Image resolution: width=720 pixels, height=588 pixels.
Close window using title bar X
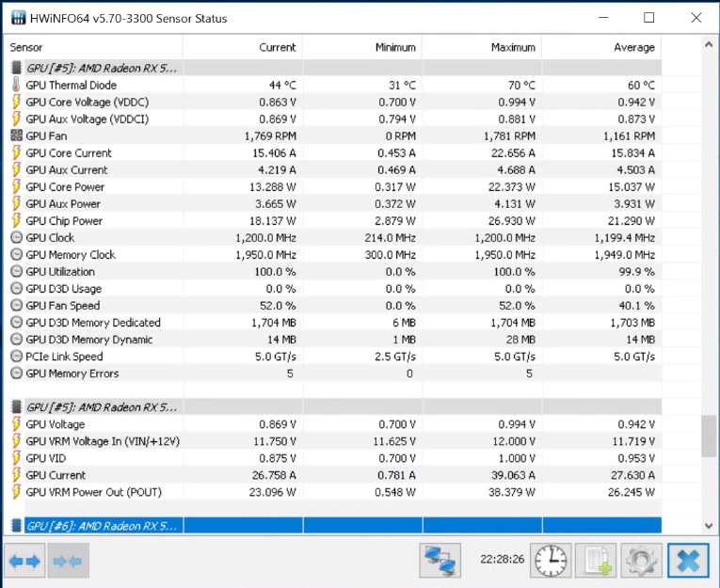(x=696, y=18)
